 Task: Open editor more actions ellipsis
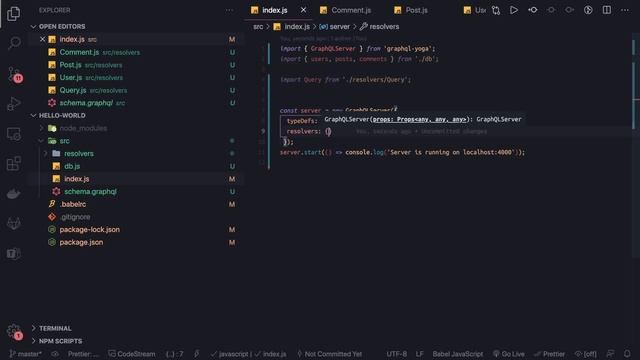(x=625, y=10)
